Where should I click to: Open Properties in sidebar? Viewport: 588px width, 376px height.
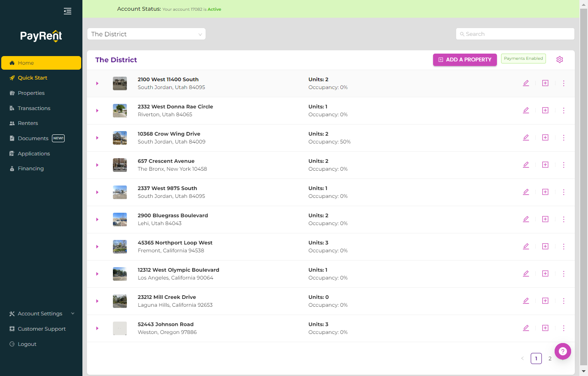[x=41, y=93]
